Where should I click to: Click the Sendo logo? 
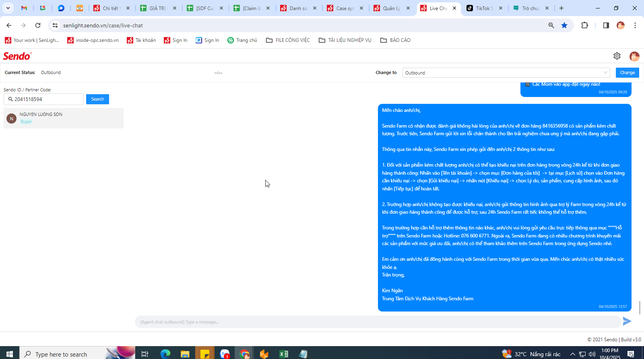click(17, 56)
